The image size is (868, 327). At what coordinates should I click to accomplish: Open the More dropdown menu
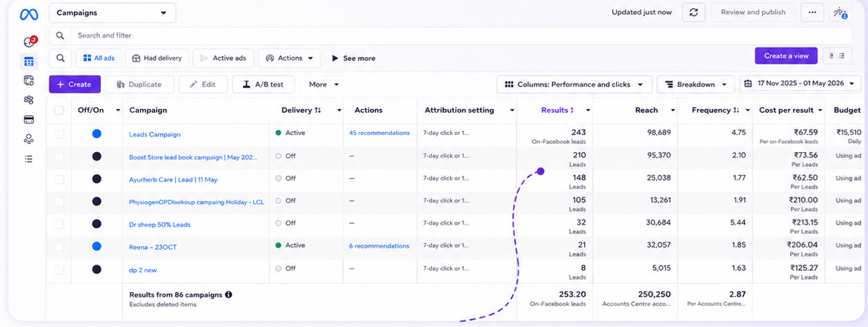pos(324,85)
